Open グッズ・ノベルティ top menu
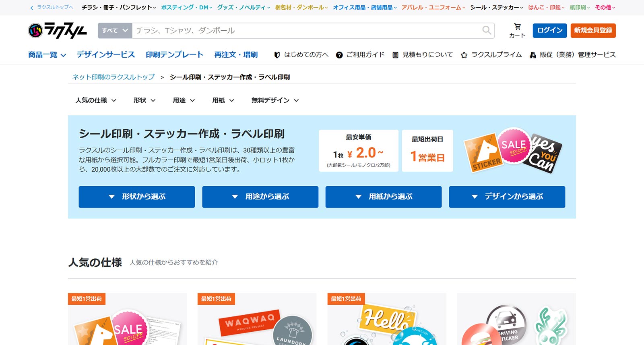644x345 pixels. (x=244, y=7)
